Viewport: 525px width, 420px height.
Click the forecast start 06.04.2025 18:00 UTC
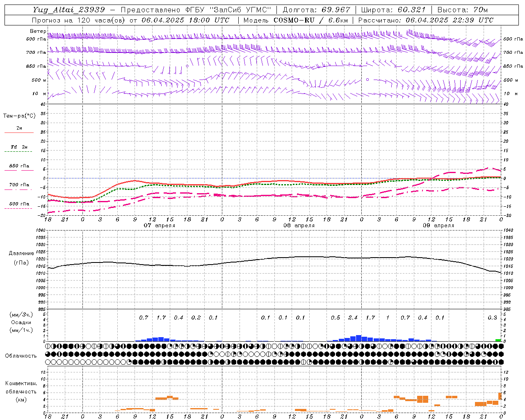pos(185,20)
